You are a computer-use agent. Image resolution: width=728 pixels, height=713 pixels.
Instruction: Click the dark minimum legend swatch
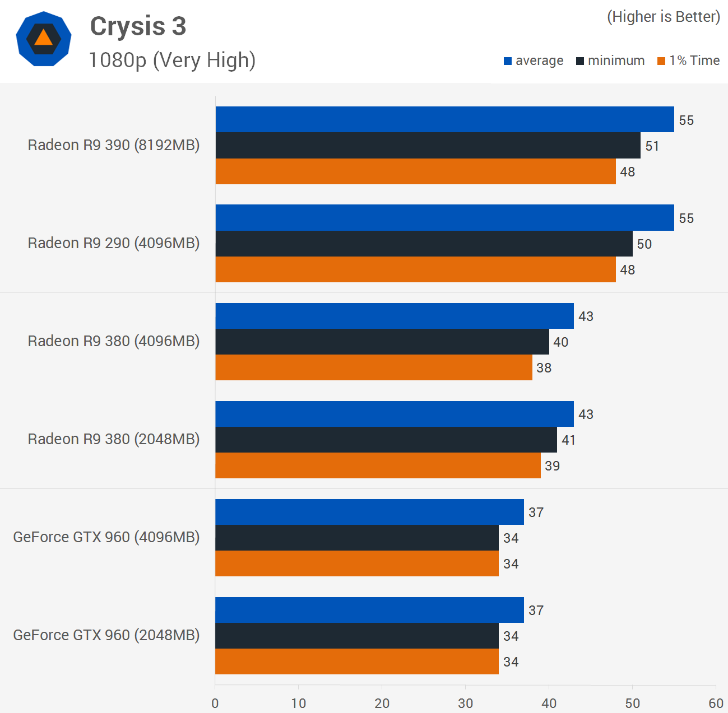(x=580, y=61)
